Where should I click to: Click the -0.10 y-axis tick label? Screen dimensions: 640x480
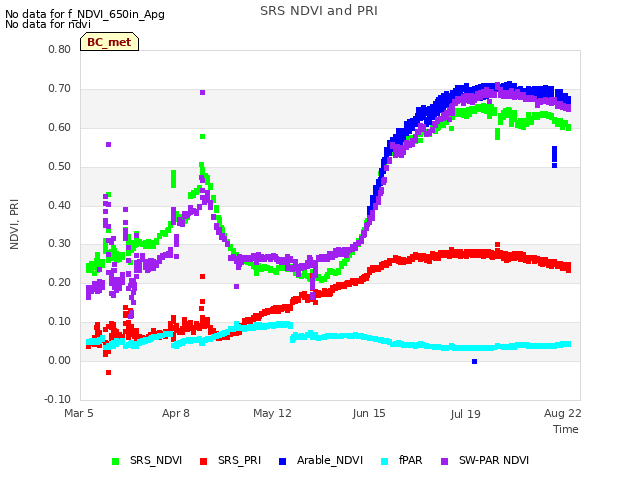coord(58,399)
